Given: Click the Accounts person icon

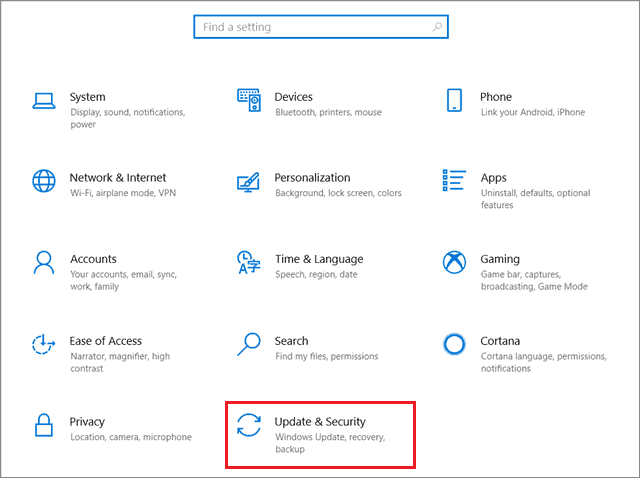Looking at the screenshot, I should point(44,262).
